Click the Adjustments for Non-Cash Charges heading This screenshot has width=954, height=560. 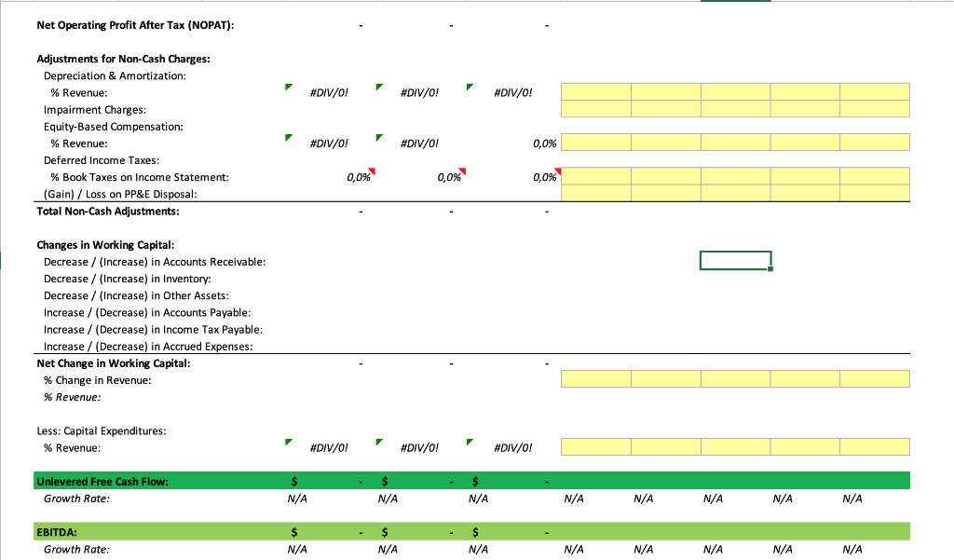tap(124, 59)
